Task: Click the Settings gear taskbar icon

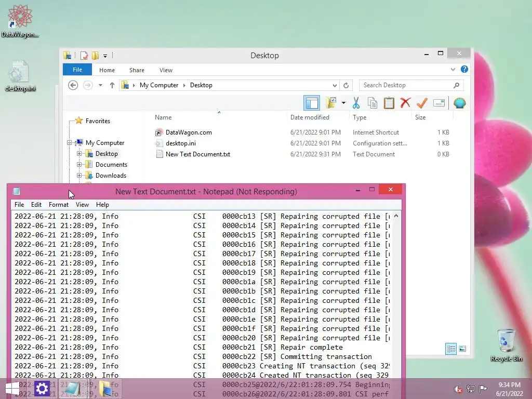Action: tap(42, 389)
